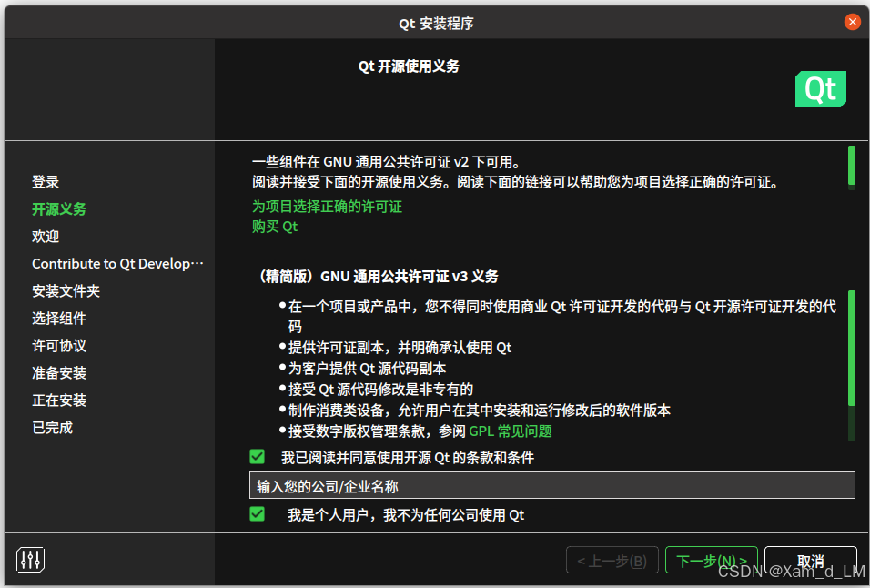Open the 为项目选择正确的许可证 link
The width and height of the screenshot is (870, 588).
[327, 207]
